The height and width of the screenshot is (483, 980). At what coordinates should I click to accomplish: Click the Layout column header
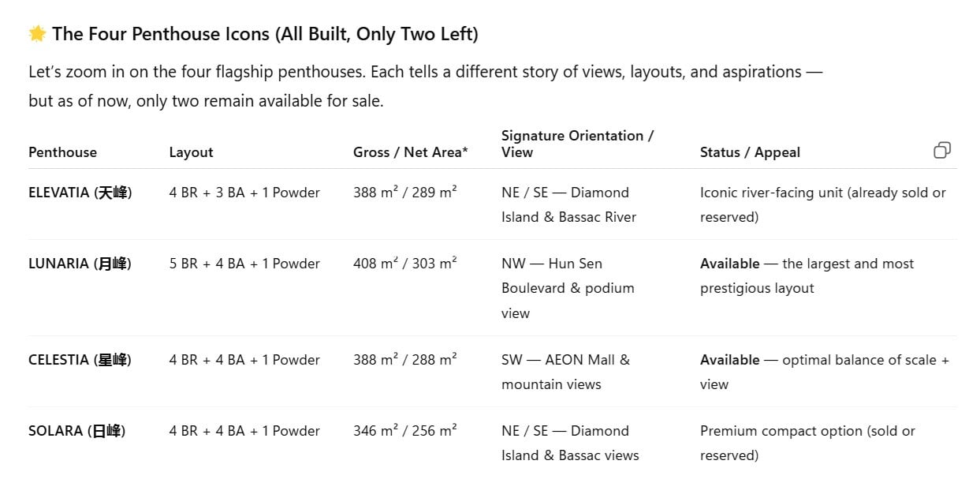(x=192, y=152)
